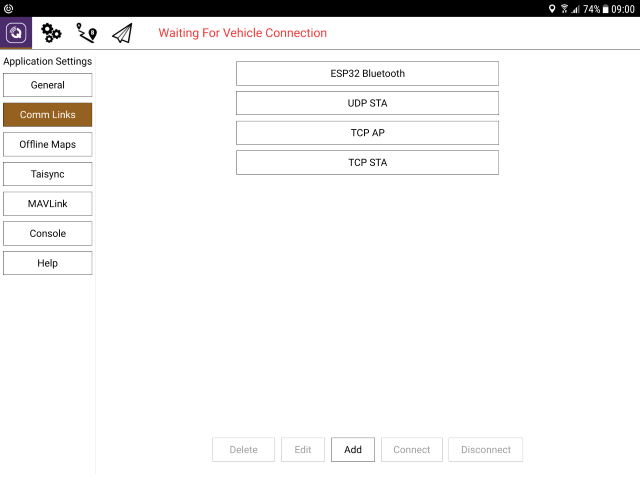Switch to Fly view paper plane icon
The image size is (640, 480).
click(122, 33)
